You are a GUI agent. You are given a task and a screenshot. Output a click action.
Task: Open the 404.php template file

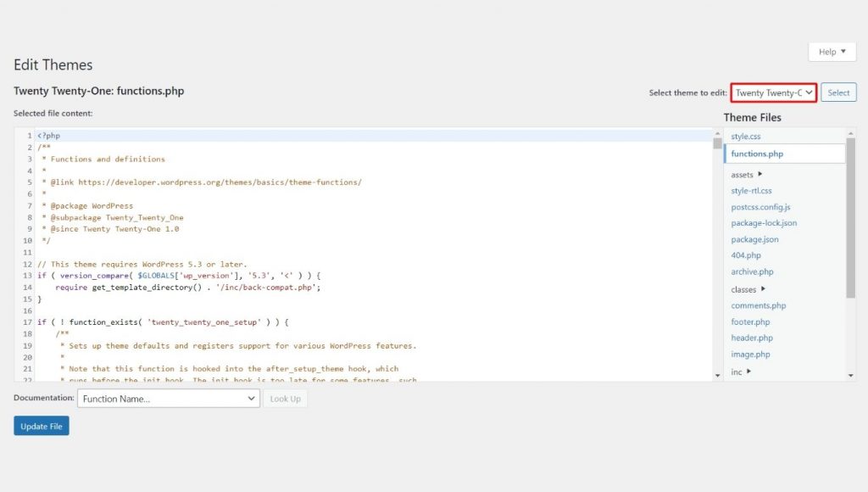pos(743,255)
